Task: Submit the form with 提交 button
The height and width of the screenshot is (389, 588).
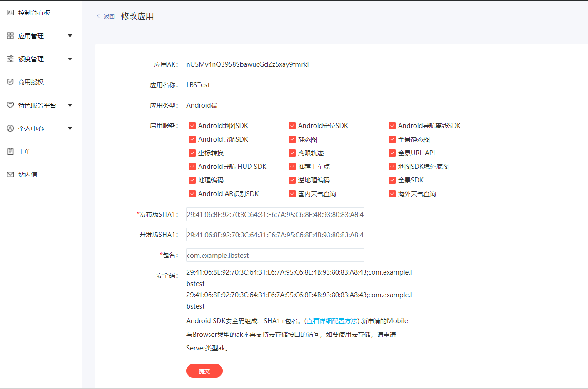Action: [204, 370]
